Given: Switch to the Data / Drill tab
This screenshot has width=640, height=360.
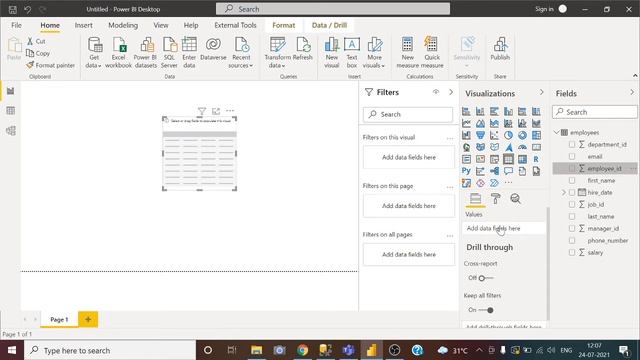Looking at the screenshot, I should [329, 25].
